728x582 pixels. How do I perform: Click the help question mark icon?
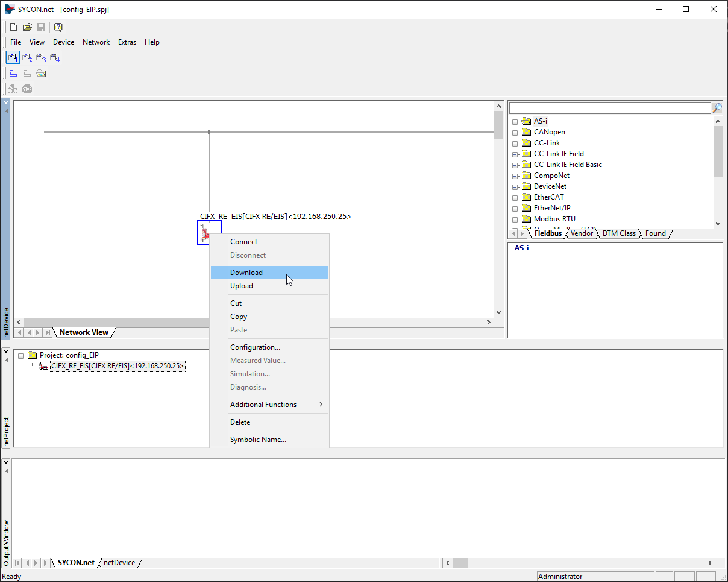pos(58,27)
